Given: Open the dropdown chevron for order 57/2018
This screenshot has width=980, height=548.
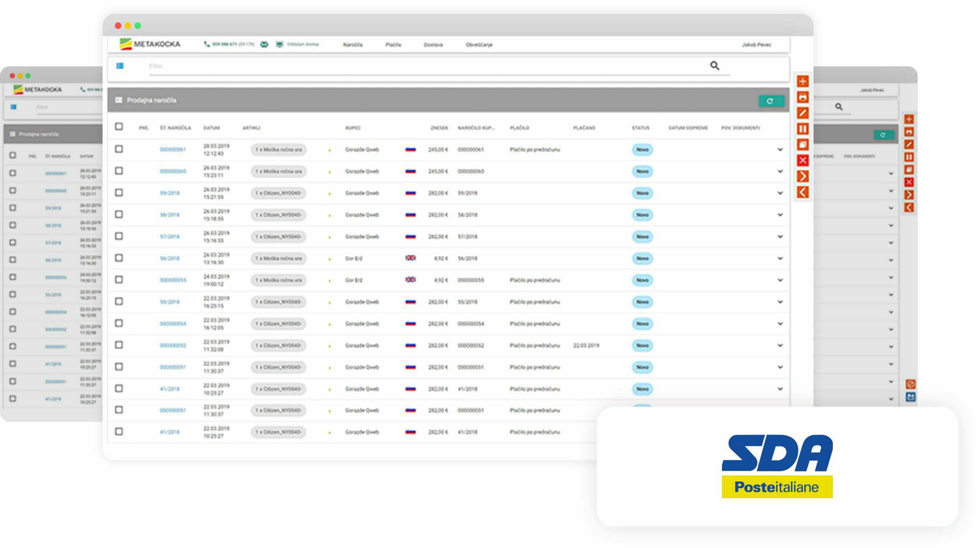Looking at the screenshot, I should [780, 236].
